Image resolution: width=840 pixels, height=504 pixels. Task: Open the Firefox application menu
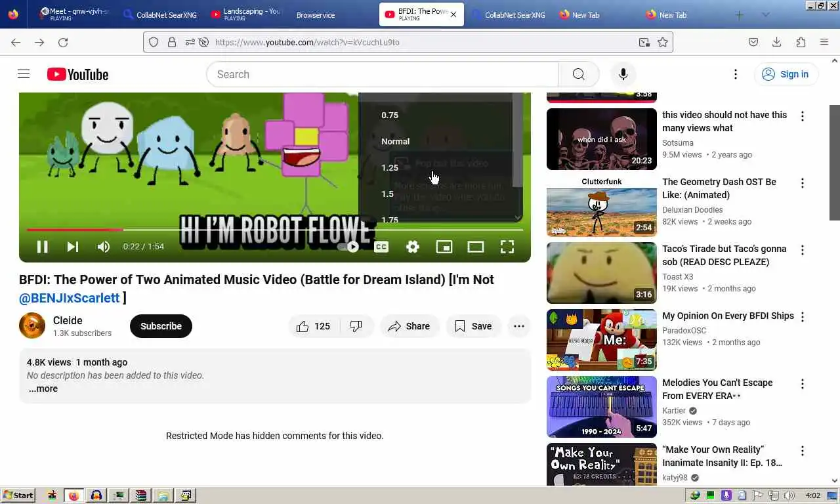coord(824,42)
